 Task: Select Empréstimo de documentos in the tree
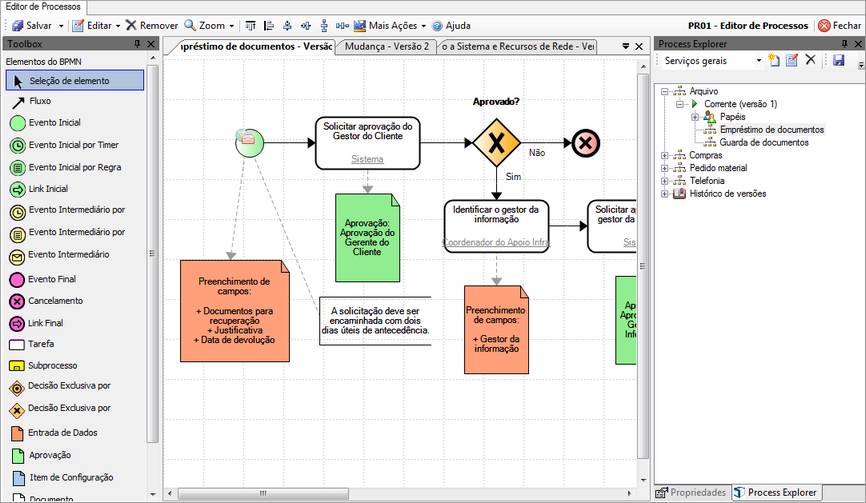coord(772,130)
